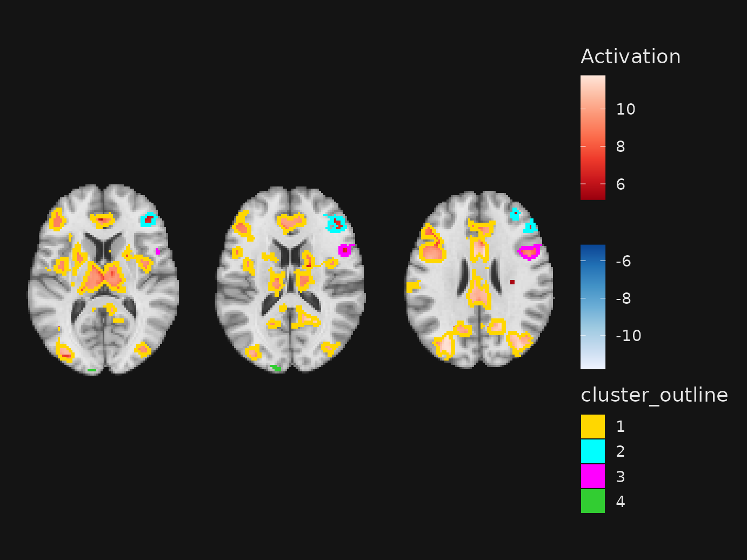Click the red positive Activation colorbar
This screenshot has height=560, width=747.
[x=592, y=138]
